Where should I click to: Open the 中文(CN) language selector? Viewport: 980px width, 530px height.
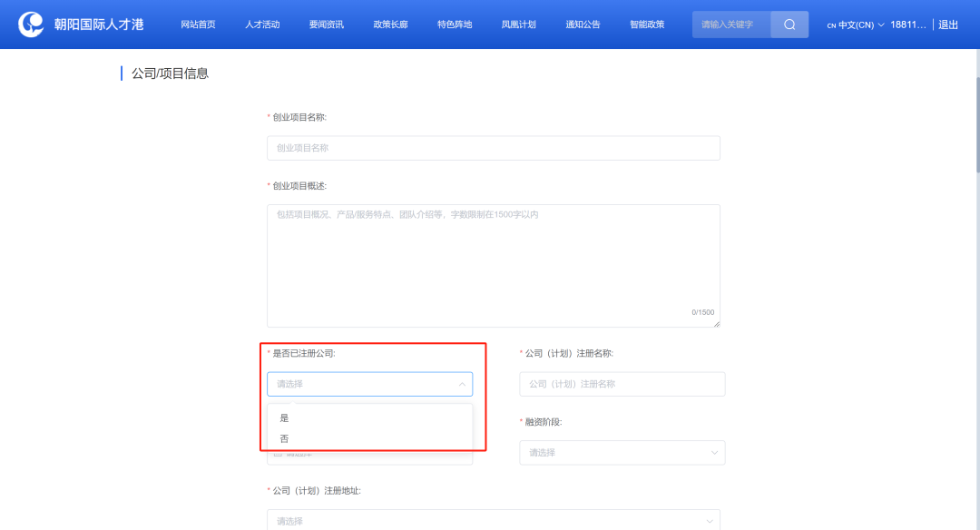point(855,25)
